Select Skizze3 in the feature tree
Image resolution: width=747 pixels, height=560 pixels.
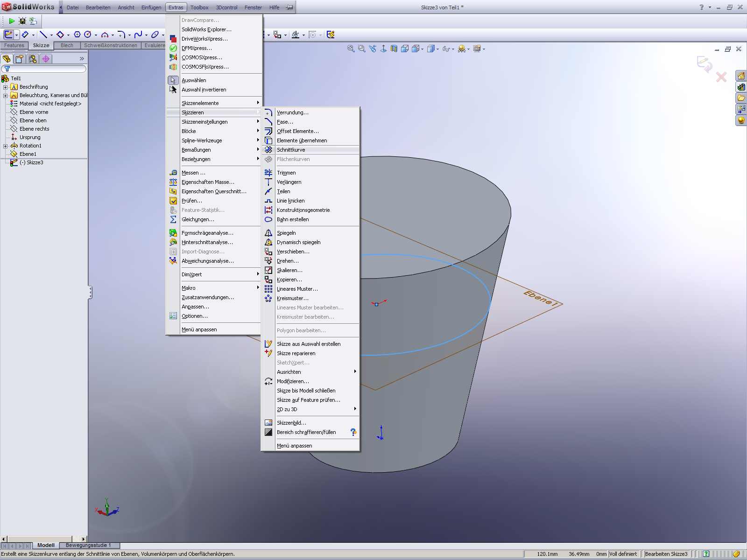click(35, 162)
